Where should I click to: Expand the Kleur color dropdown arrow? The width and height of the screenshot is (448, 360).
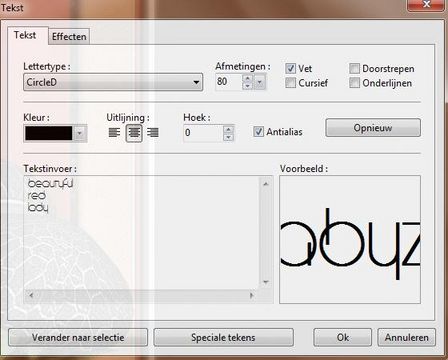(80, 133)
